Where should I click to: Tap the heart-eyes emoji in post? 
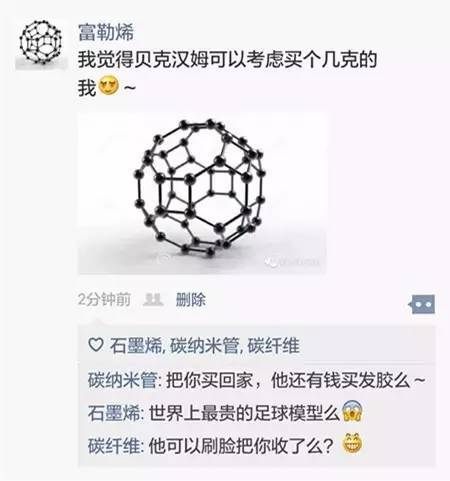coord(108,87)
